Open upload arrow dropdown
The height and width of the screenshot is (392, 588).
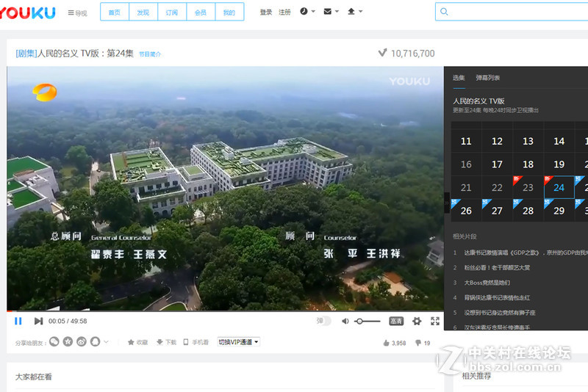coord(355,12)
